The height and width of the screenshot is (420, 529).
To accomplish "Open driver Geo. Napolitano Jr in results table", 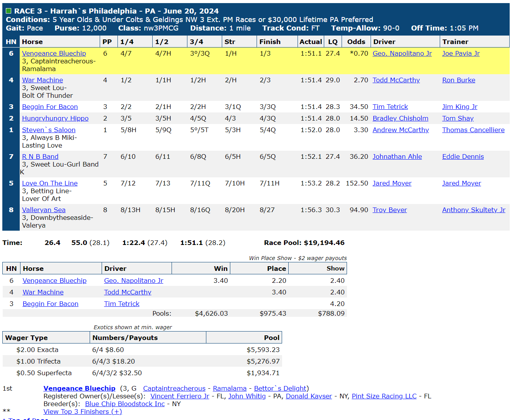I will 402,53.
